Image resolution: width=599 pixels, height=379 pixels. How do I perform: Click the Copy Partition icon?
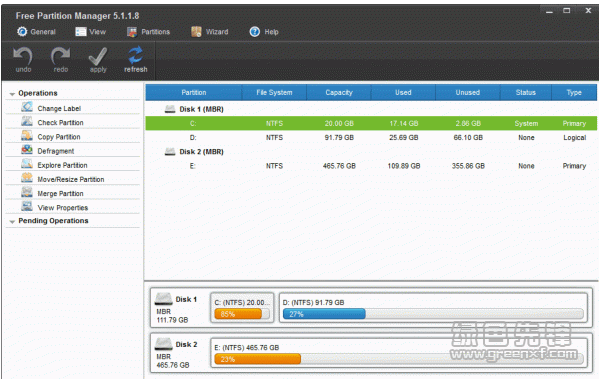point(27,136)
